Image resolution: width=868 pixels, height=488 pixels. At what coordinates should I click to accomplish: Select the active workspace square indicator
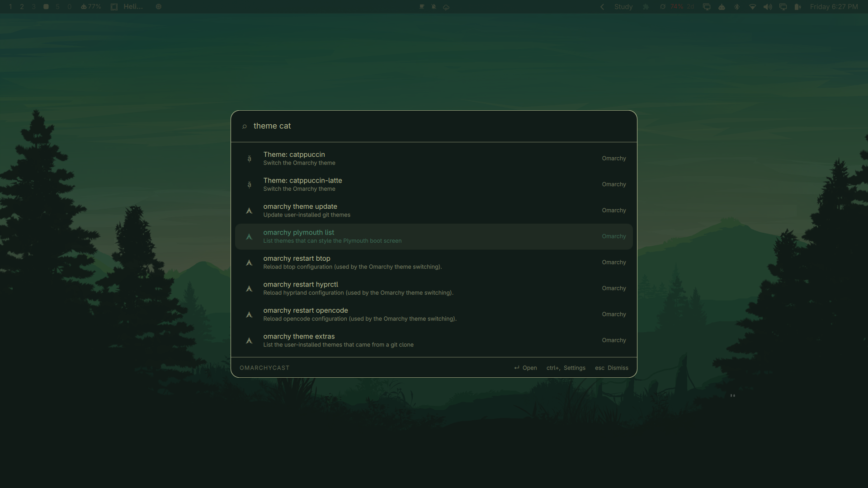coord(46,7)
